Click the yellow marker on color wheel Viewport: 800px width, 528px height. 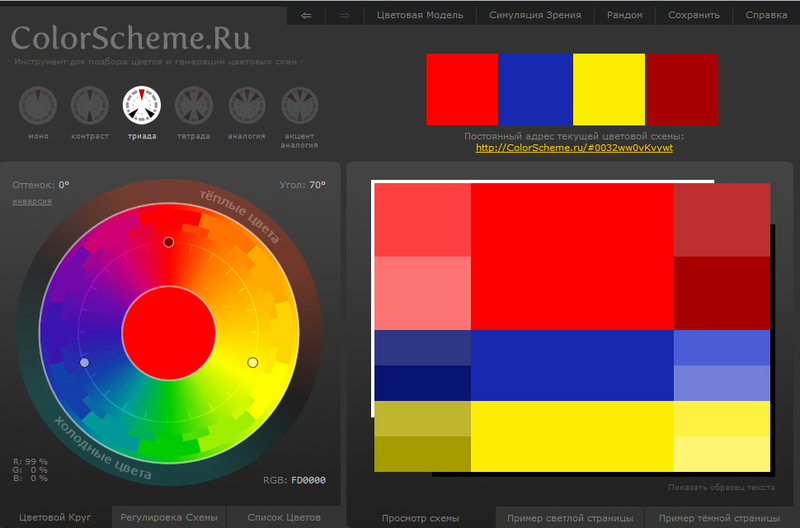point(253,362)
